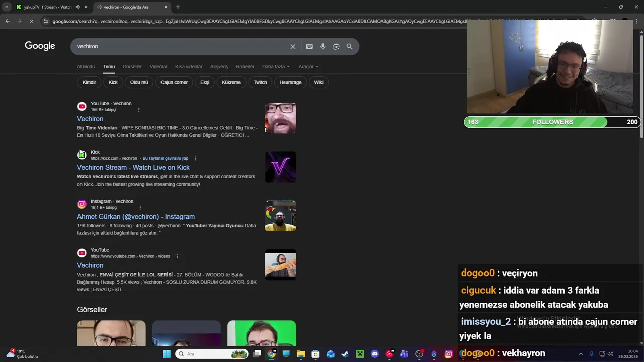Open 'Ahmet Gürkan (@vechiron) - Instagram' link
This screenshot has width=644, height=362.
pos(136,217)
